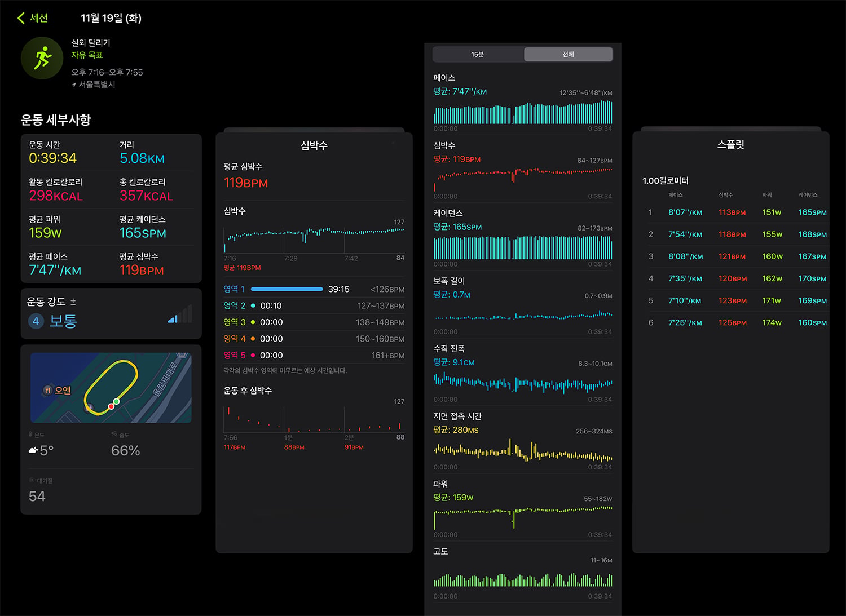Screen dimensions: 846x616
Task: Select the effort level 4 circle badge
Action: (36, 321)
